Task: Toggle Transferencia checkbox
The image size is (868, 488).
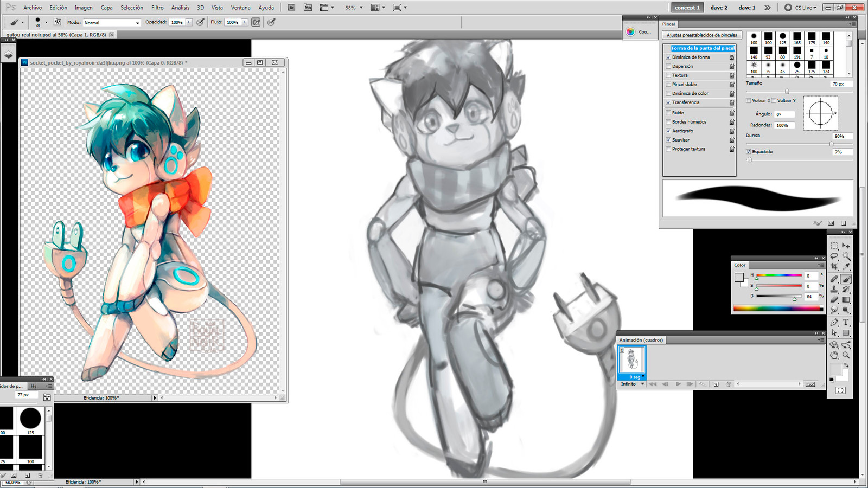Action: click(668, 102)
